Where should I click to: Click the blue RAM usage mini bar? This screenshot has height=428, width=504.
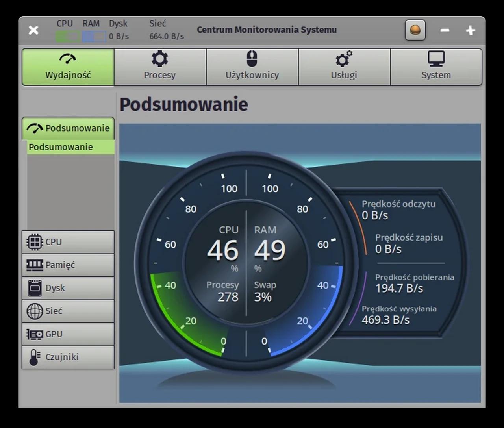(94, 37)
